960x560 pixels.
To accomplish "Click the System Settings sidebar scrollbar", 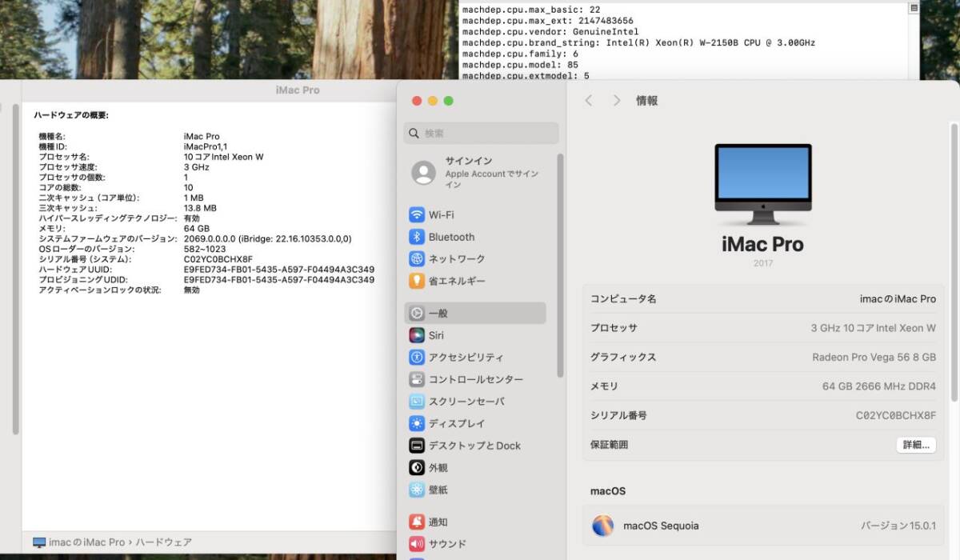I will [x=560, y=264].
